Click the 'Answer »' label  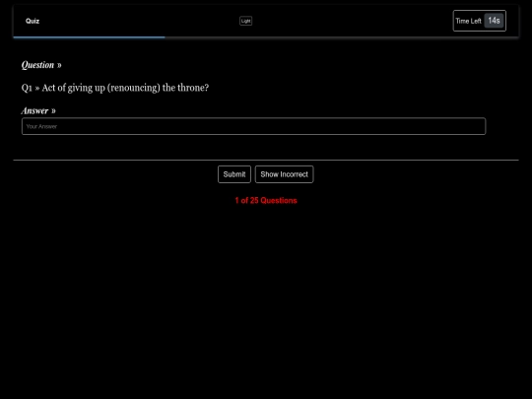(38, 111)
